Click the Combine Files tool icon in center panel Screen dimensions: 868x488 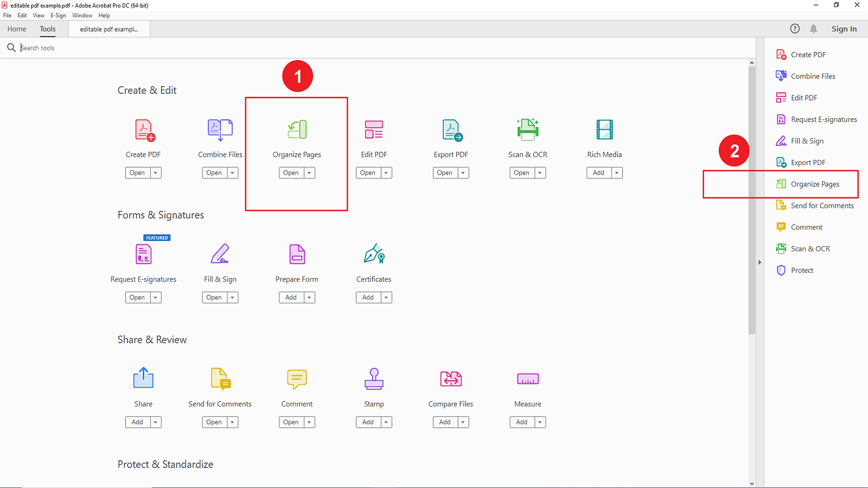[x=220, y=129]
